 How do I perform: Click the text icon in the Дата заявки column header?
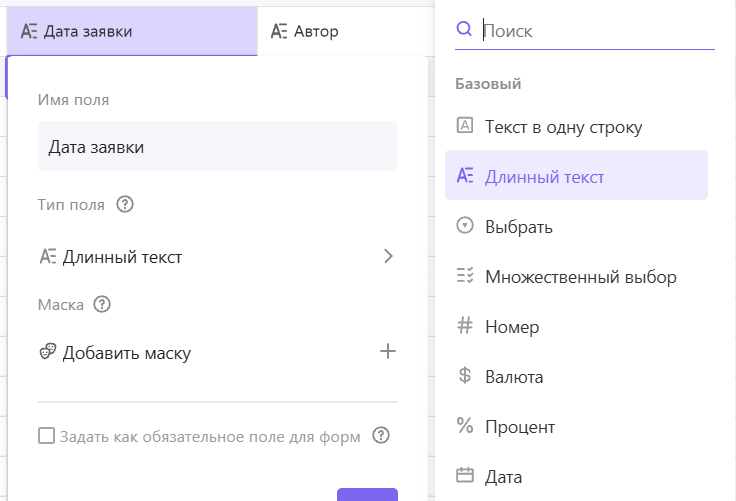tap(29, 31)
